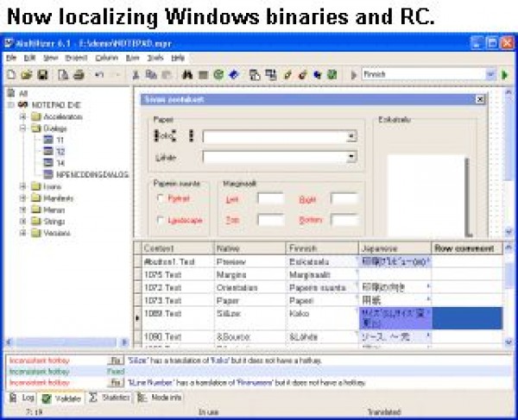Click the red pencil toolbar icon

[x=302, y=75]
